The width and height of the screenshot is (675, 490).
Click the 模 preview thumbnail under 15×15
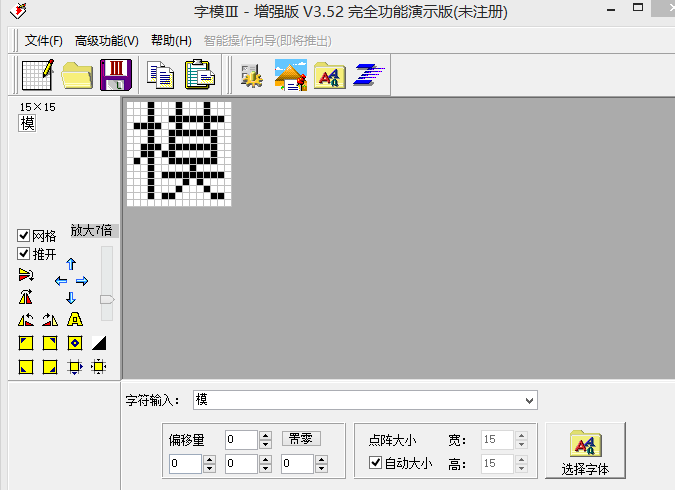pyautogui.click(x=27, y=124)
